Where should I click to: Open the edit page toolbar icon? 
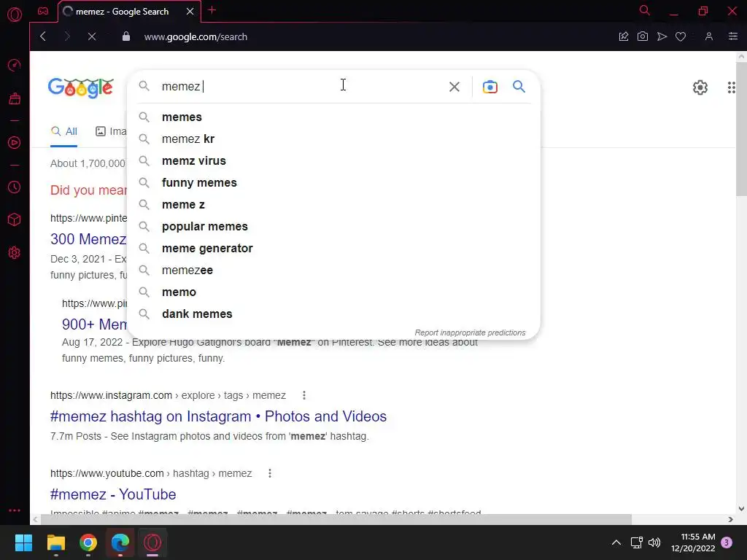coord(623,36)
